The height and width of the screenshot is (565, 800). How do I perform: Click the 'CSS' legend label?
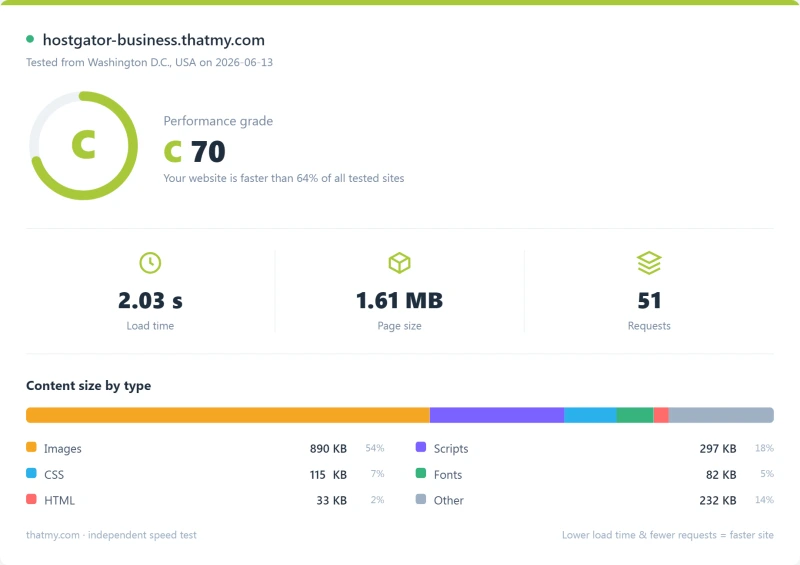(x=54, y=475)
